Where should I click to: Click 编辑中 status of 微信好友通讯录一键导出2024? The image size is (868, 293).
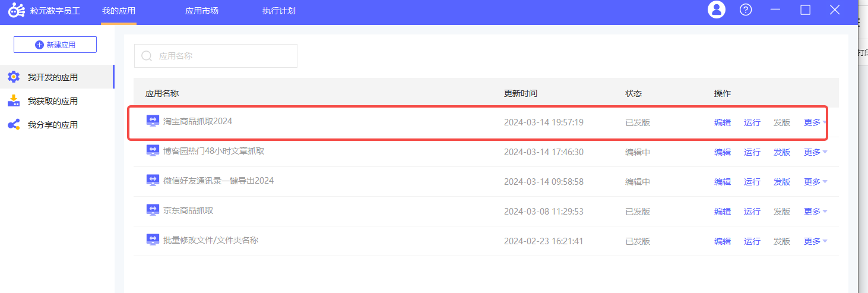pyautogui.click(x=638, y=182)
